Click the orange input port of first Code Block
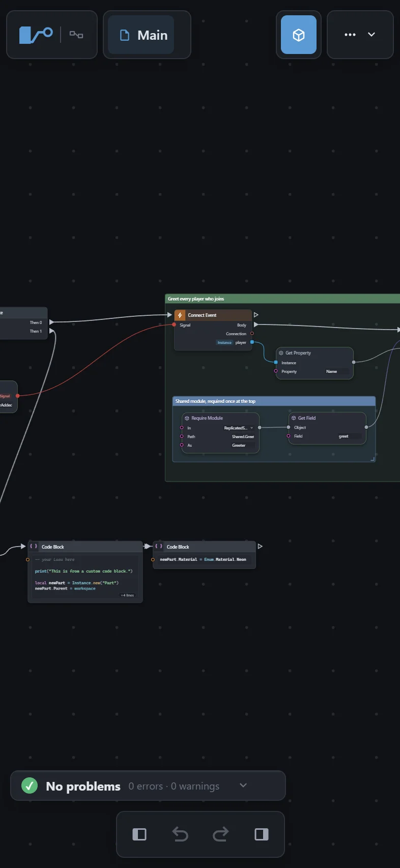Screen dimensions: 400x868 28,559
